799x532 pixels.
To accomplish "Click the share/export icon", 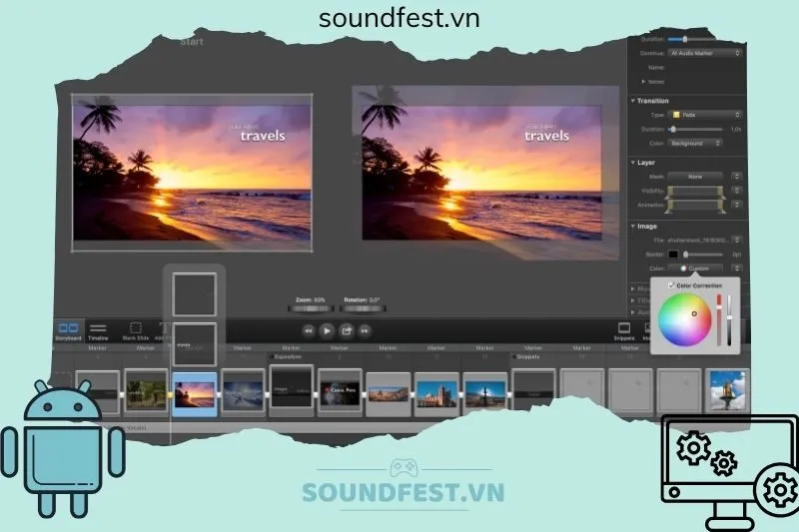I will click(x=347, y=330).
